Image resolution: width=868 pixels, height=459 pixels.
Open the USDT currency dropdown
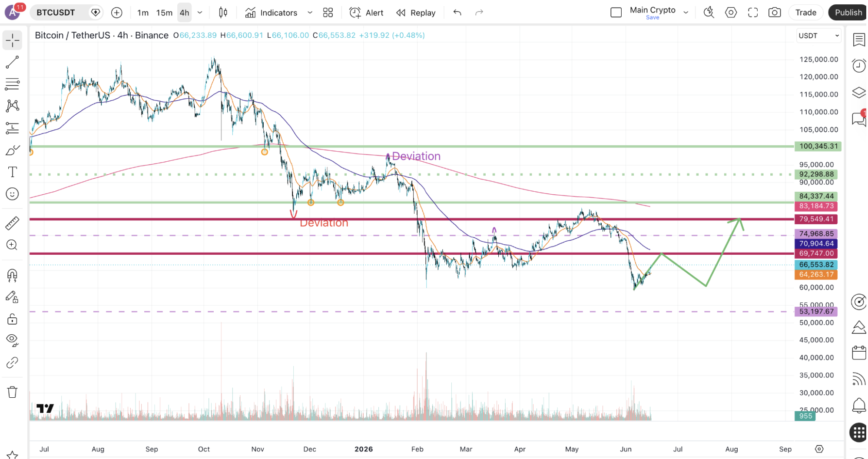(x=819, y=36)
